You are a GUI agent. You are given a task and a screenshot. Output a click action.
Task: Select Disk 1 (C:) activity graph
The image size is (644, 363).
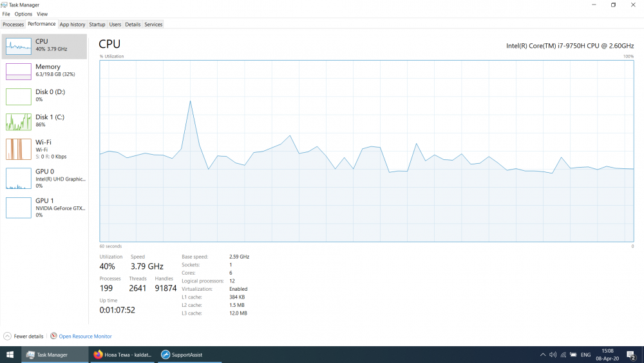[x=19, y=122]
